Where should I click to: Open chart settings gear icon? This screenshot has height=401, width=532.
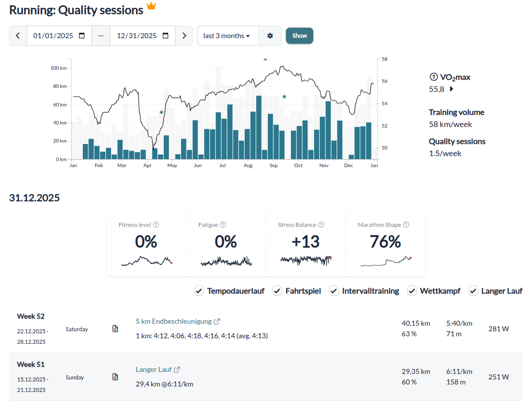[270, 36]
